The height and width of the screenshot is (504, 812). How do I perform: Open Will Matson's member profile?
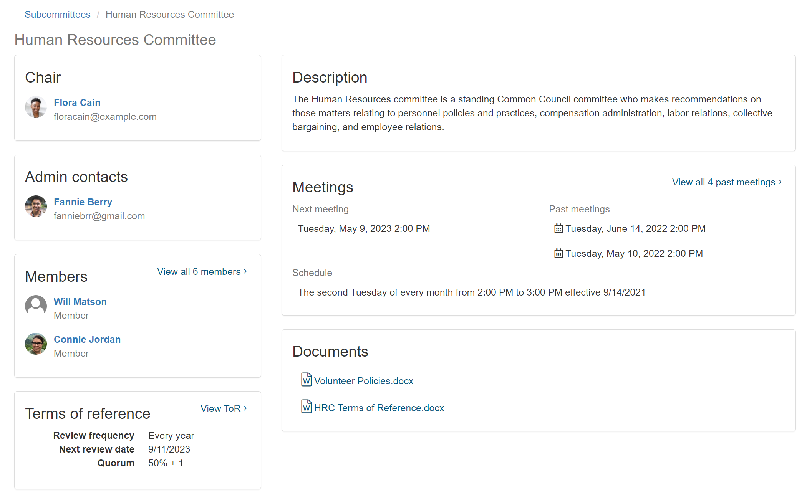coord(80,302)
